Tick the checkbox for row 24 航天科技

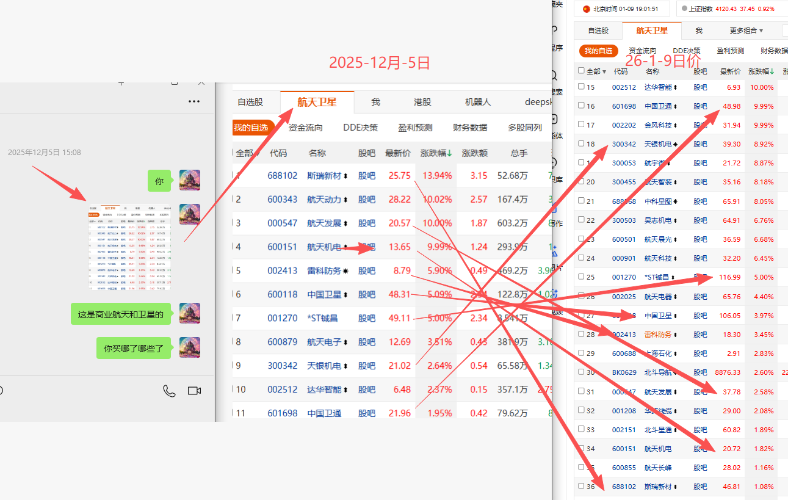(581, 258)
